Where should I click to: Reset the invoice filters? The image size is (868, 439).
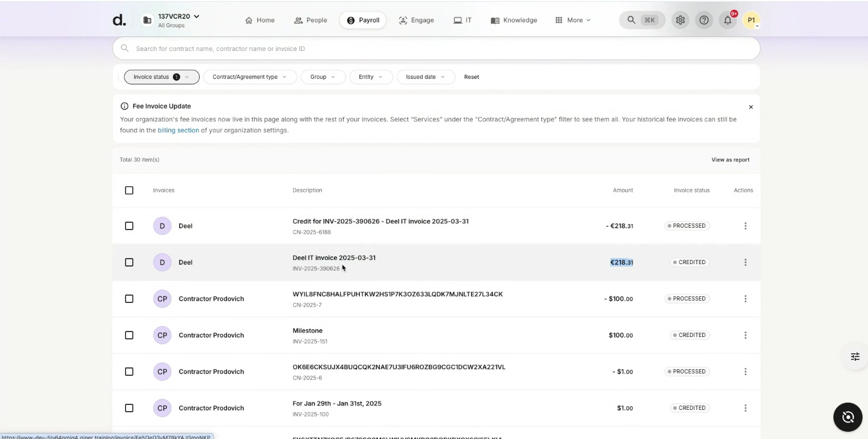click(x=472, y=77)
